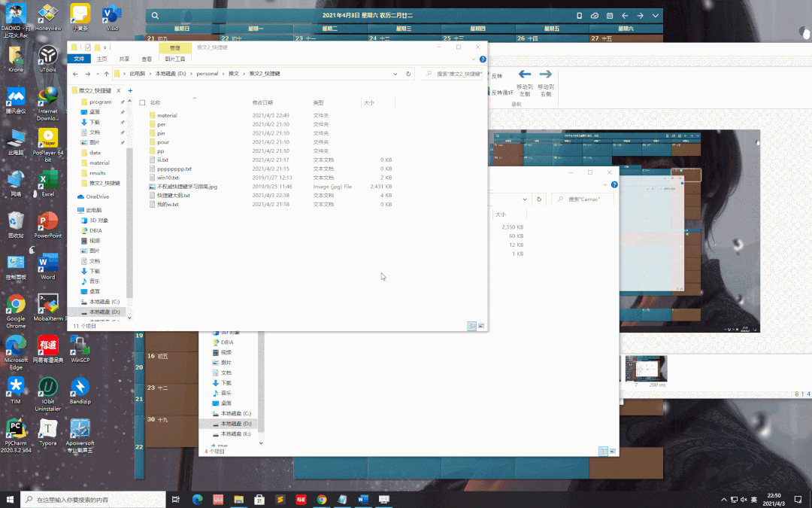Open OneDrive in navigation pane
This screenshot has height=508, width=812.
pos(97,197)
